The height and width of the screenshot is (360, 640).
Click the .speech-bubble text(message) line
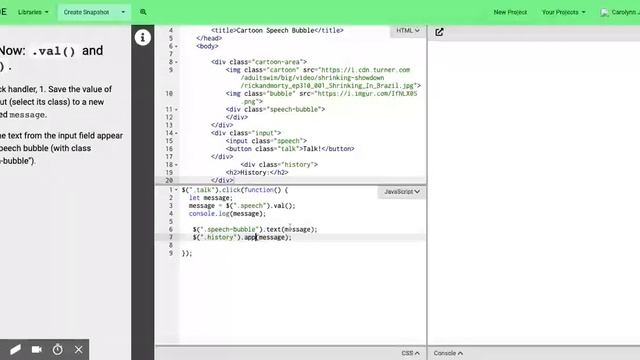pyautogui.click(x=255, y=229)
